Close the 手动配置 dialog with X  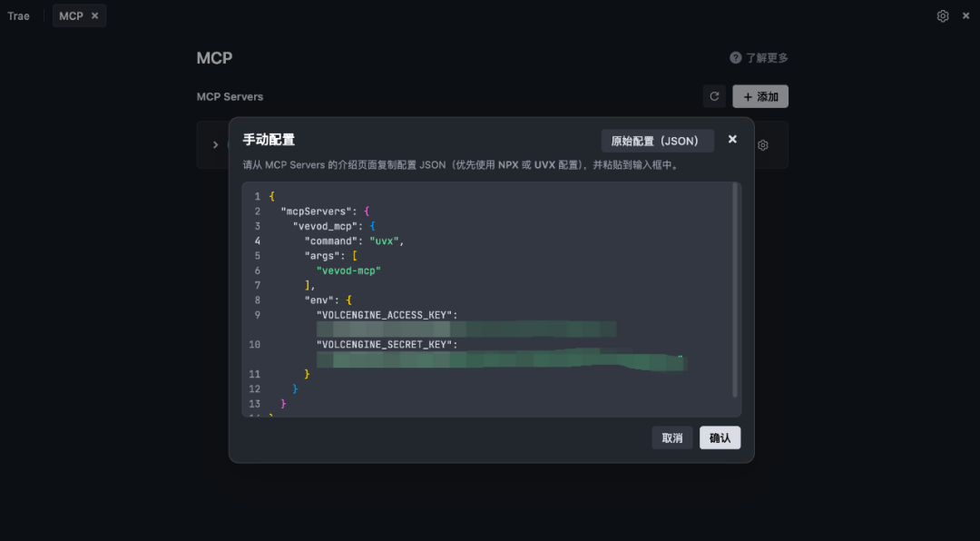pos(732,139)
